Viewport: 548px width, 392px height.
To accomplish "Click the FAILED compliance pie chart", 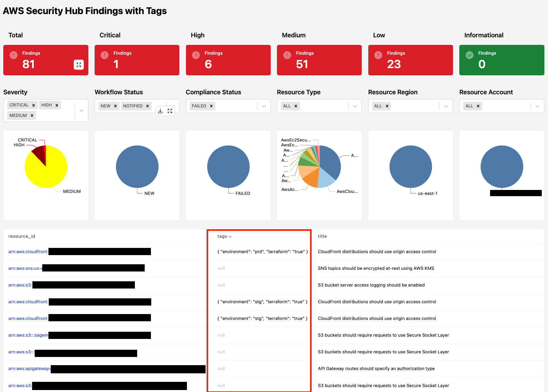I will pos(228,167).
